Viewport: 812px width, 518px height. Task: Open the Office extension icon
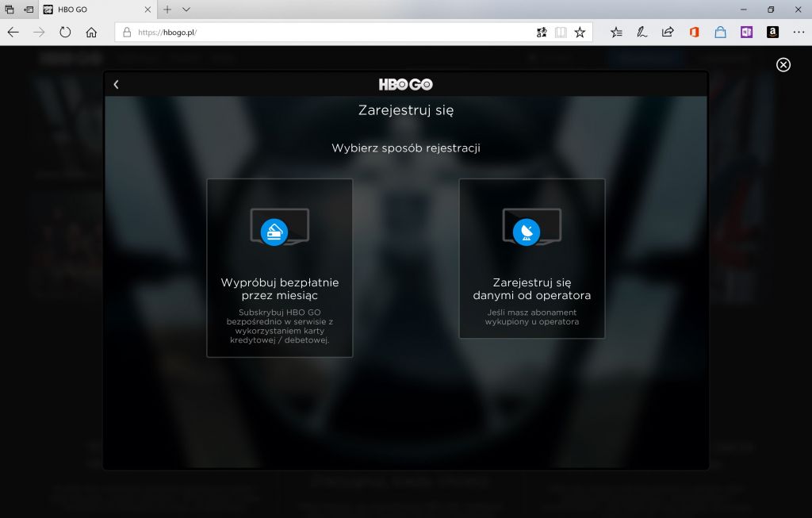(x=694, y=32)
